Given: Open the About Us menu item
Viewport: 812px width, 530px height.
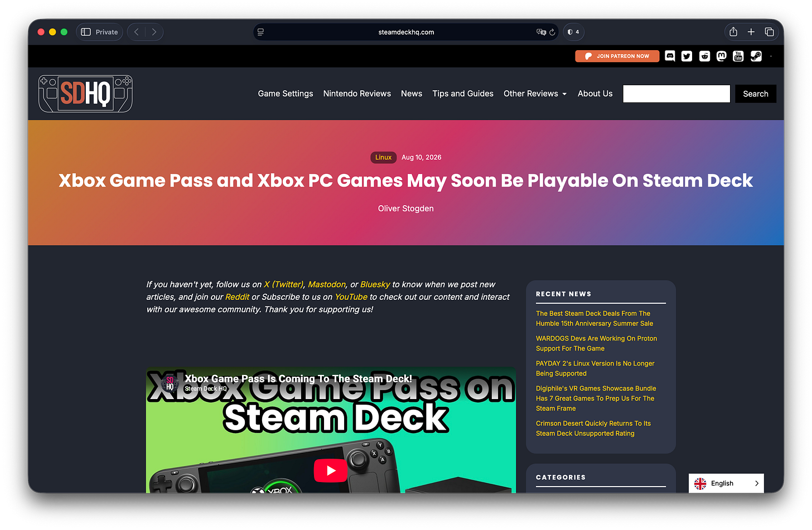Looking at the screenshot, I should 595,94.
